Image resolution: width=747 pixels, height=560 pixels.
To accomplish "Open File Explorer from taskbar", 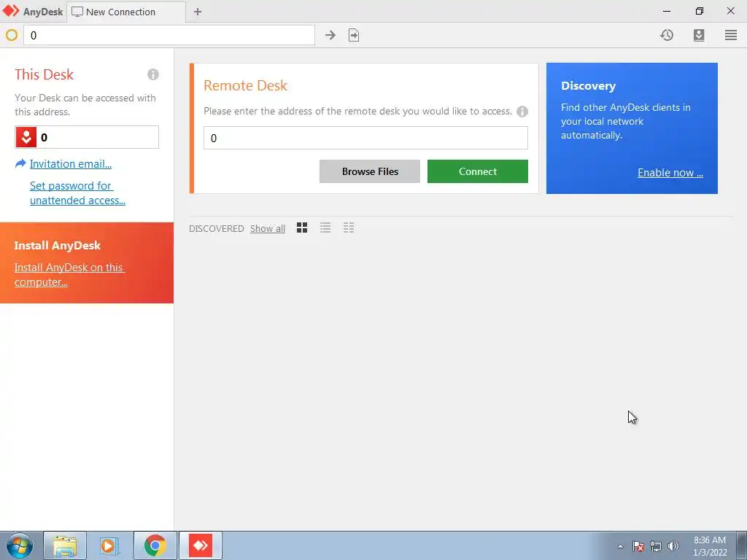I will point(65,545).
